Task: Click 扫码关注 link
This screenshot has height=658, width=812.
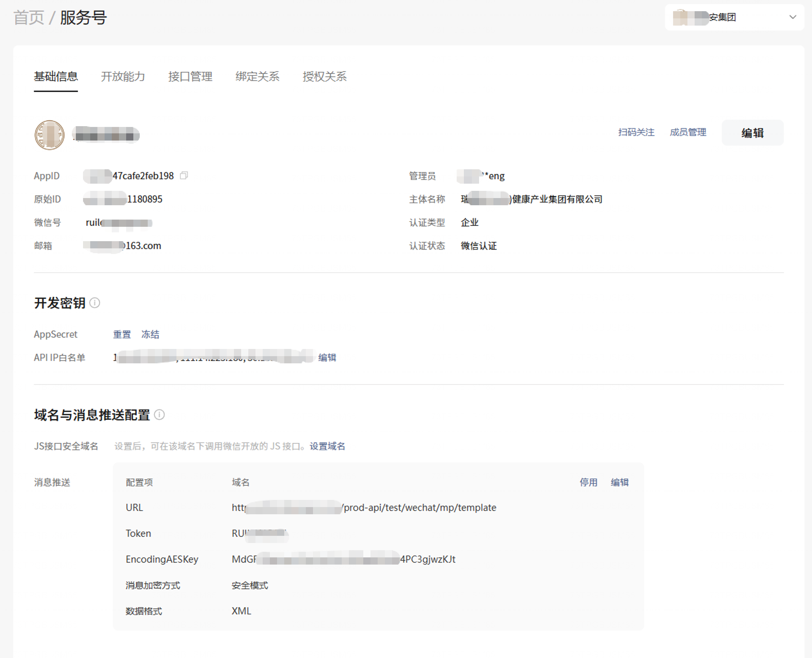Action: click(636, 132)
